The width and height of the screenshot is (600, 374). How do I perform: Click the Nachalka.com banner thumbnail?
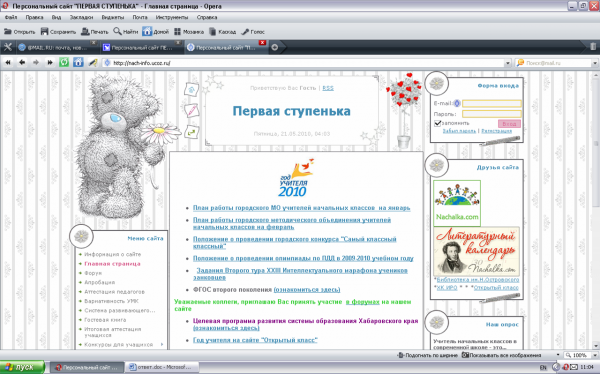coord(457,203)
